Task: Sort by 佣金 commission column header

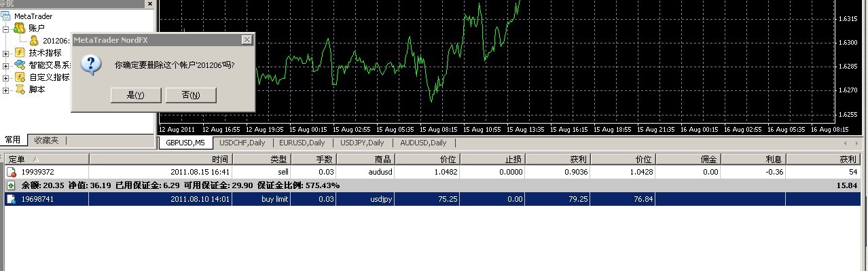Action: [x=688, y=159]
